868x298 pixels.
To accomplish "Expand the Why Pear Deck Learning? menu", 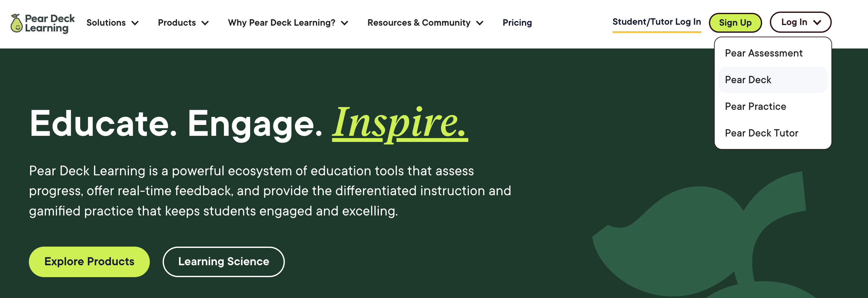I will click(x=281, y=23).
